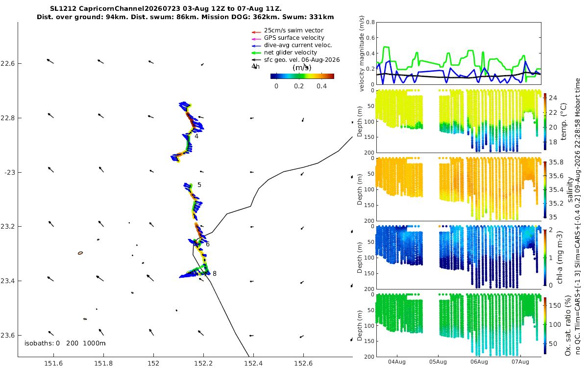
Task: Click the 24 temperature colorbar tick
Action: tap(554, 98)
